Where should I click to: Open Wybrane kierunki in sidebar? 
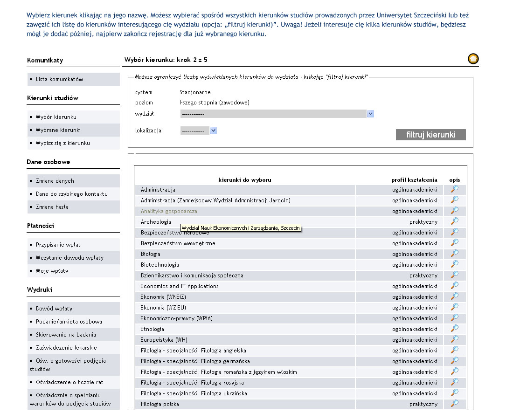tap(58, 130)
